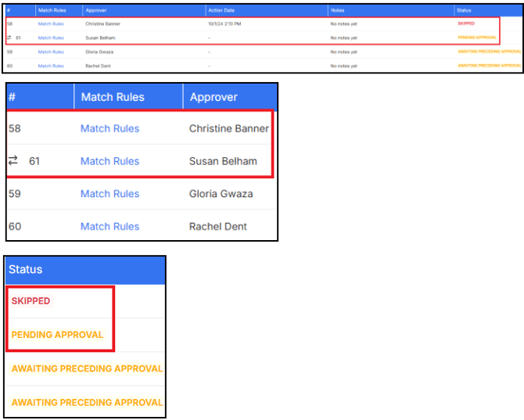The width and height of the screenshot is (524, 420).
Task: Click swap icon beside 61 in enlarged table
Action: coord(13,161)
